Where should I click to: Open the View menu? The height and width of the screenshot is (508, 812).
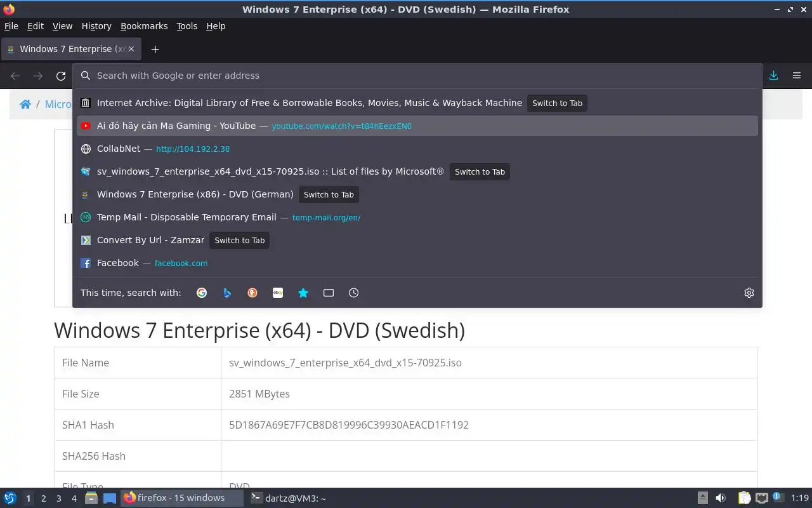point(62,26)
